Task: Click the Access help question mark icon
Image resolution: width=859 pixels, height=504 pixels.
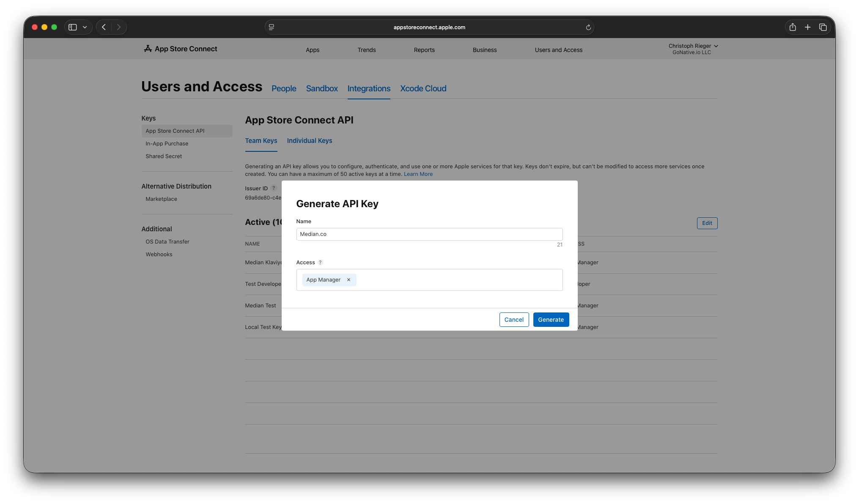Action: coord(320,263)
